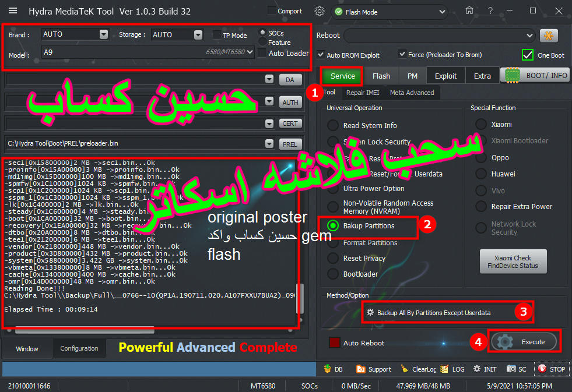Image resolution: width=572 pixels, height=392 pixels.
Task: Select Oppo special function
Action: (x=481, y=158)
